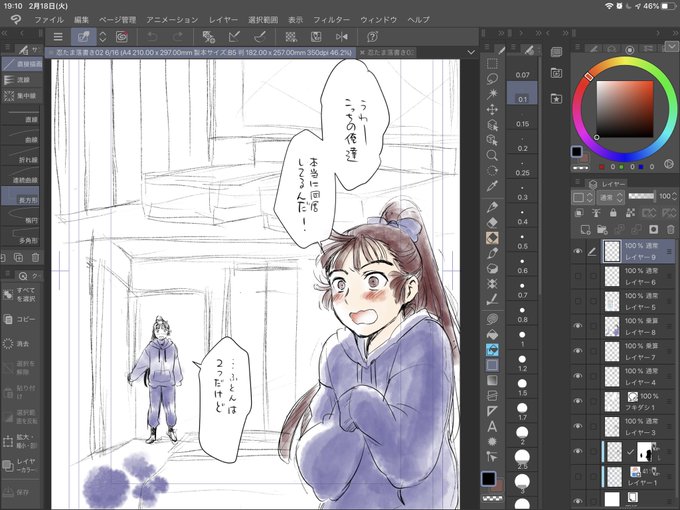Select the eyedropper tool
This screenshot has height=510, width=680.
[x=492, y=186]
